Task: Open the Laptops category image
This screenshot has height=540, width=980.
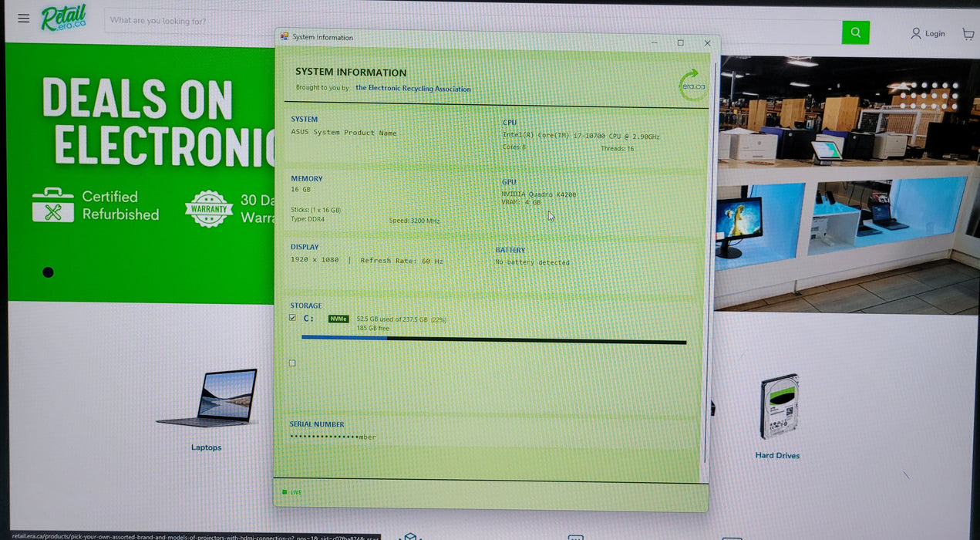Action: pyautogui.click(x=207, y=397)
